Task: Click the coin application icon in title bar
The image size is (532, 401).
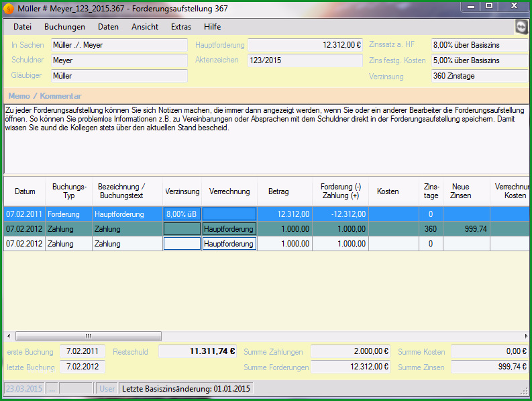Action: (x=9, y=9)
